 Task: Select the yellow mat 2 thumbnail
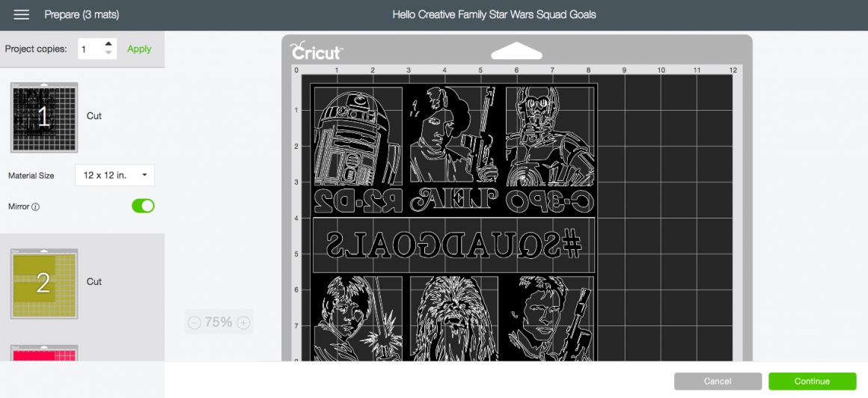click(43, 283)
